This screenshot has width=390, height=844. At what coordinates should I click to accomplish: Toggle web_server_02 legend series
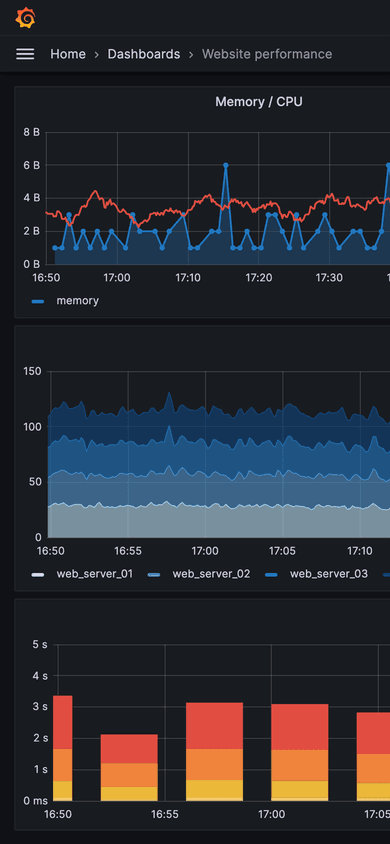tap(211, 574)
